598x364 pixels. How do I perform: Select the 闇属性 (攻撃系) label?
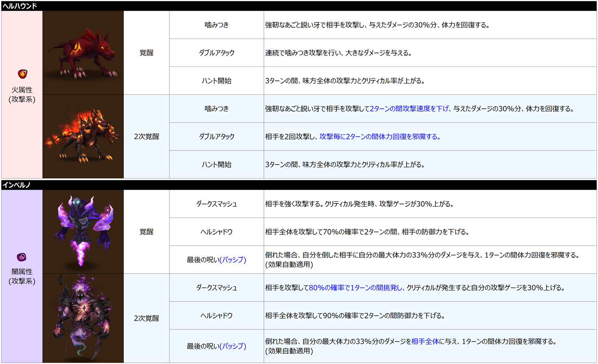[22, 276]
